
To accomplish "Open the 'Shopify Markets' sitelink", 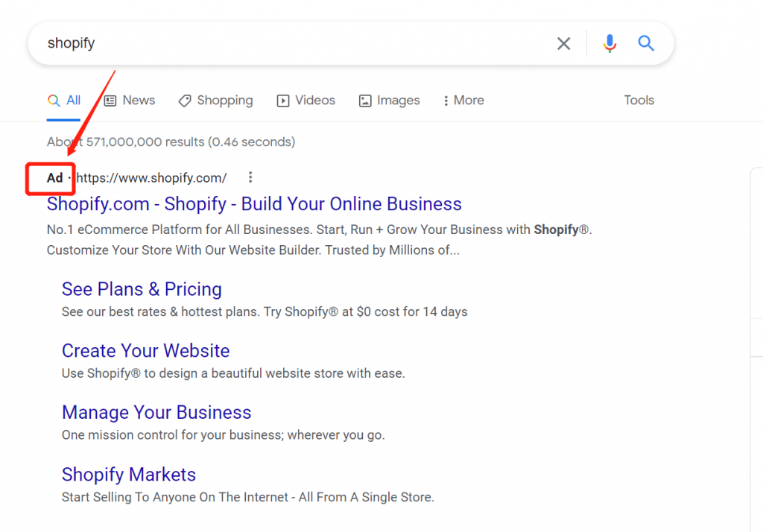I will tap(128, 475).
